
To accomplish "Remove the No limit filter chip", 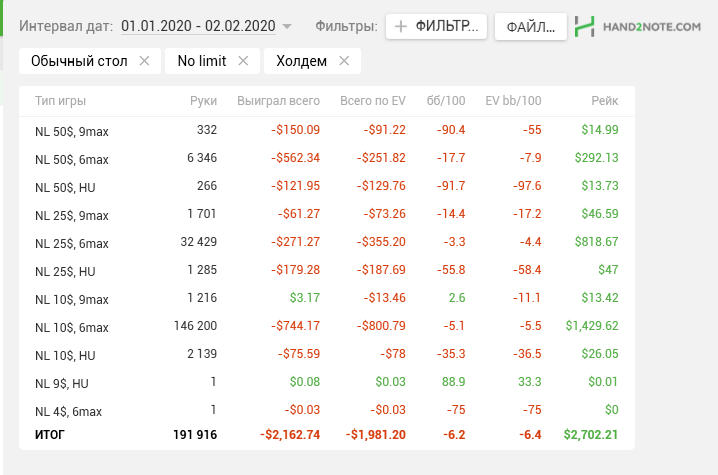I will 244,61.
